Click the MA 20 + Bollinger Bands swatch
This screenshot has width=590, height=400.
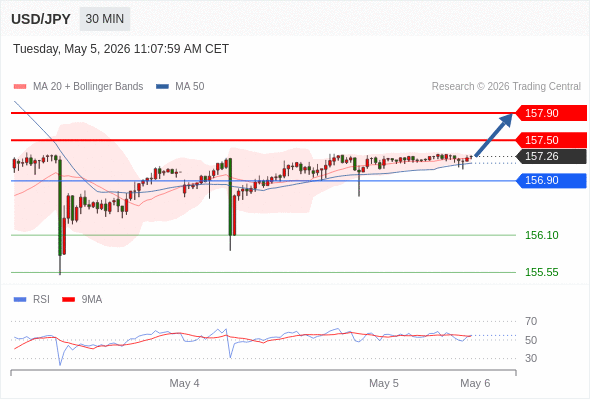coord(20,87)
